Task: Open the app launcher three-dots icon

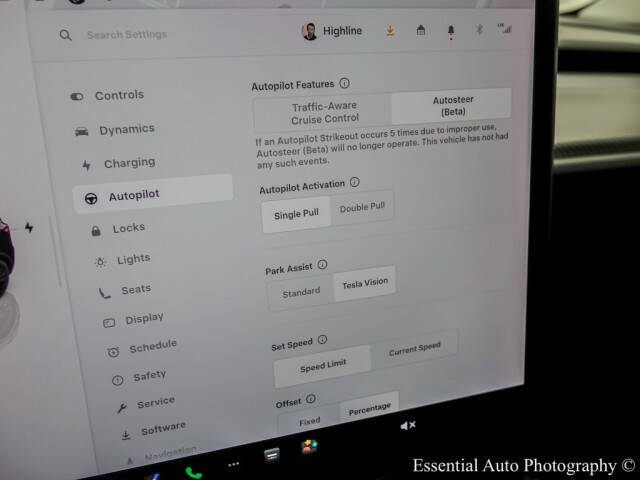Action: tap(234, 465)
